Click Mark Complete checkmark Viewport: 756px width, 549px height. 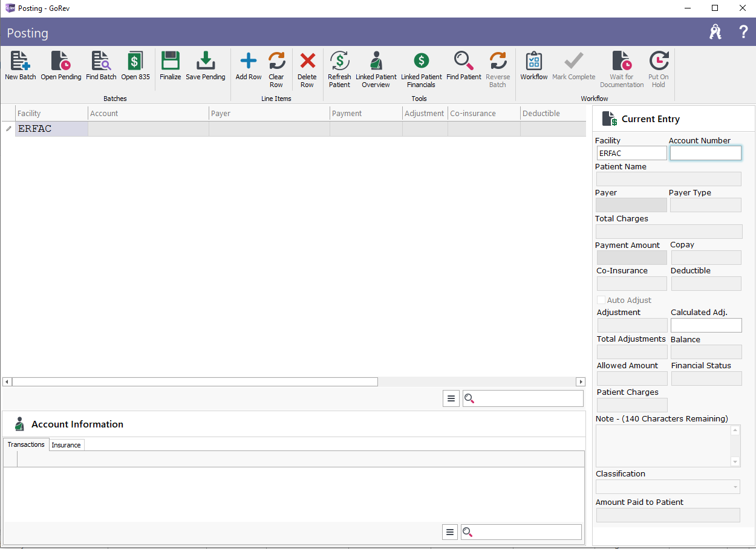tap(574, 65)
